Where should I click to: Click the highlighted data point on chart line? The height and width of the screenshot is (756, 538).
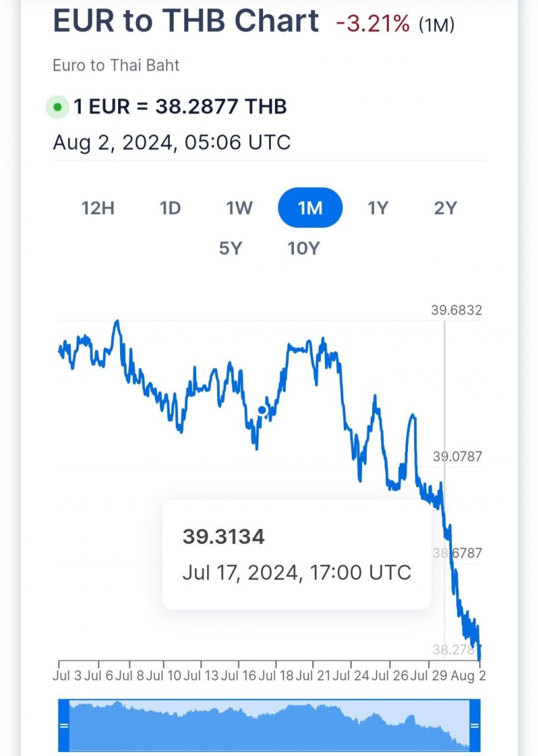(262, 410)
